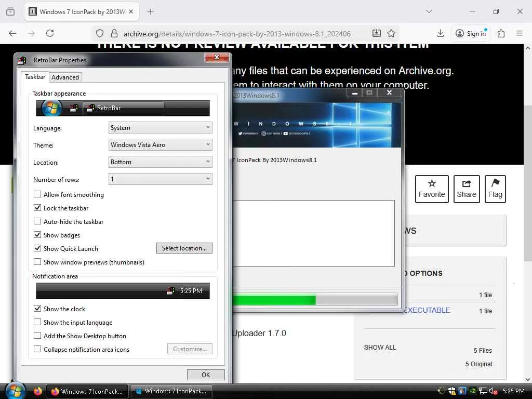
Task: Click the blue app tray icon beside NVIDIA
Action: (462, 391)
